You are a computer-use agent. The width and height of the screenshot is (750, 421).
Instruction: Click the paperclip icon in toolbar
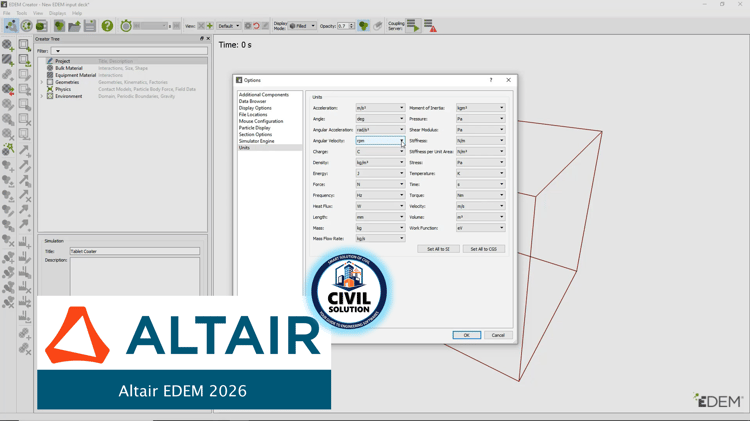pos(378,26)
